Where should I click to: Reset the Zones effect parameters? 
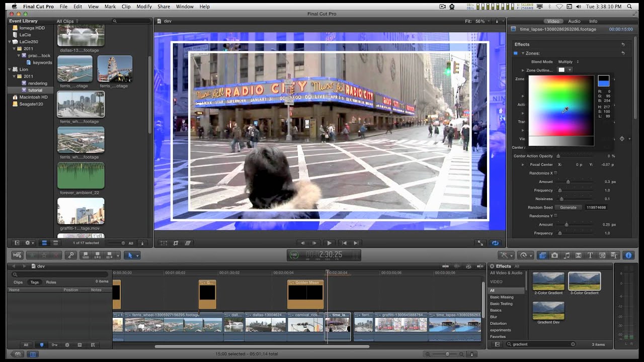623,53
